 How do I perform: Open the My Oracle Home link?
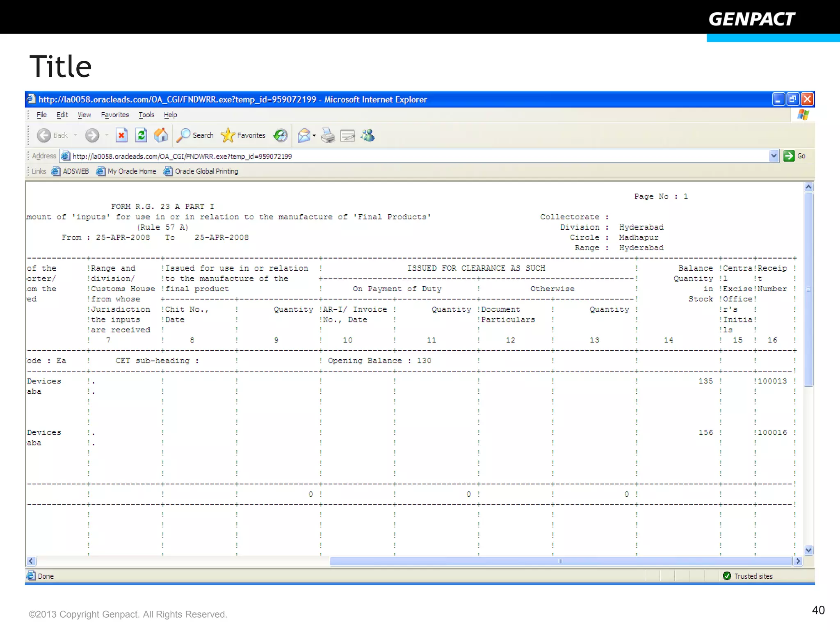(x=131, y=171)
